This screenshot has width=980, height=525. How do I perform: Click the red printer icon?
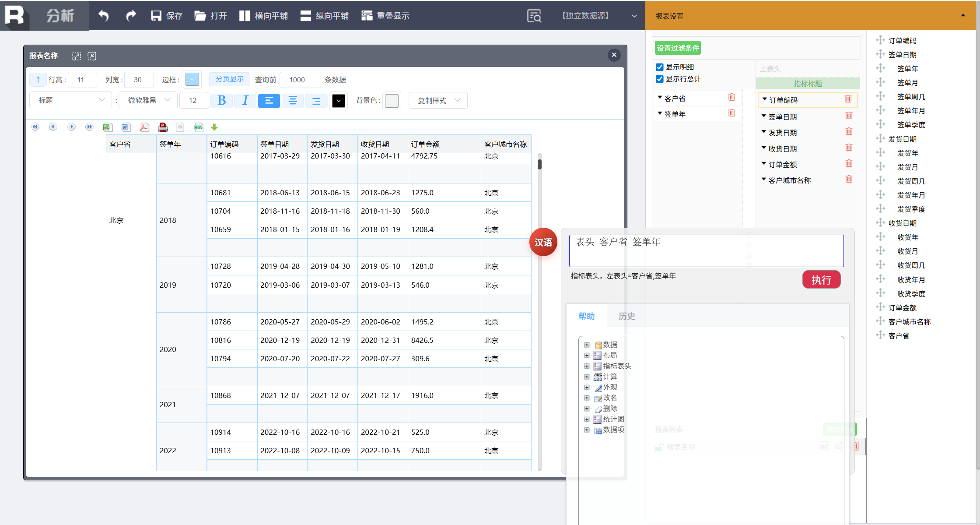click(163, 127)
